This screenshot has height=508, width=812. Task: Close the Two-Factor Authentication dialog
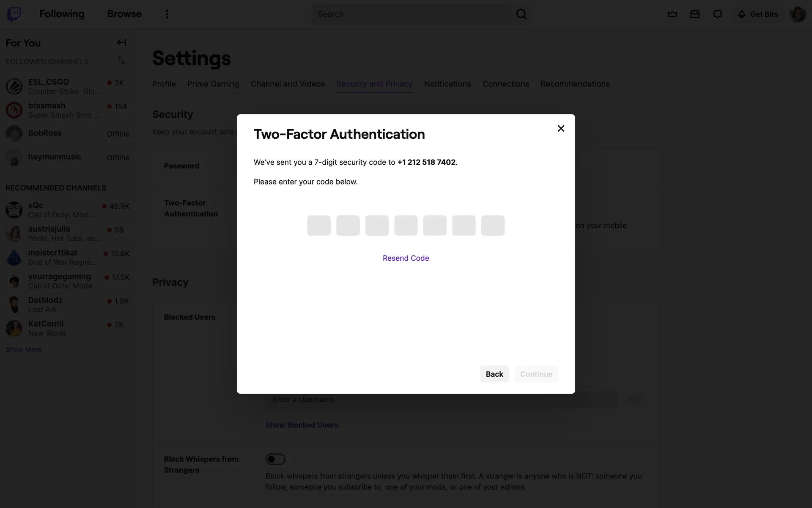click(561, 129)
